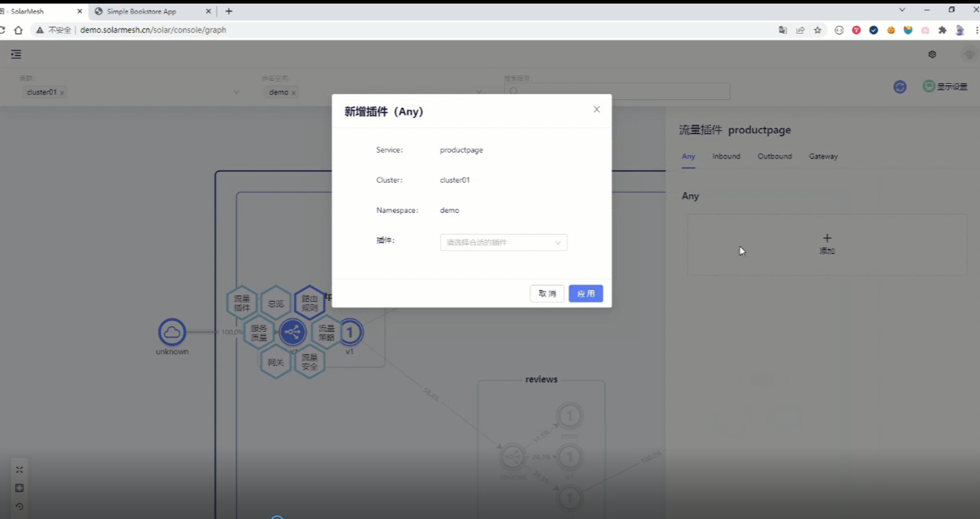Click the 流量安全 hexagon node

309,362
